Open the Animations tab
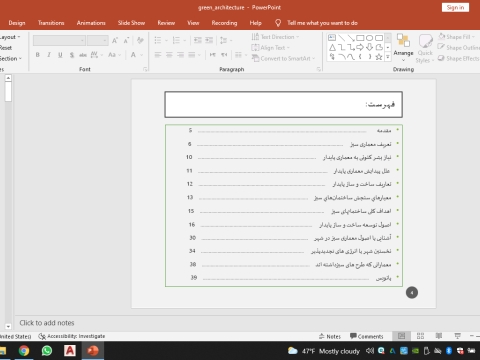 (91, 23)
